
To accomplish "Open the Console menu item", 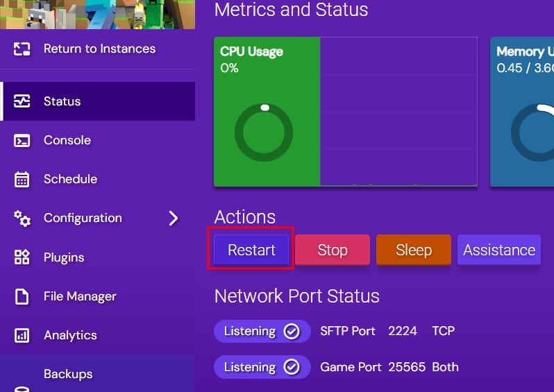I will point(67,141).
